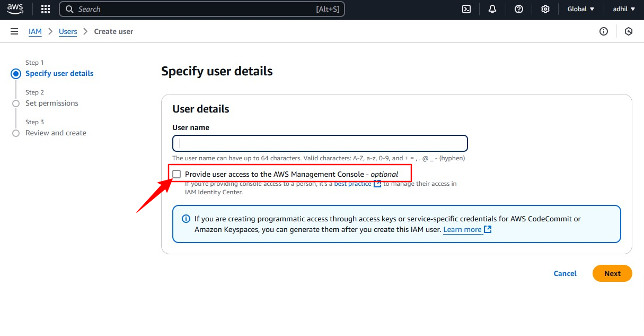The width and height of the screenshot is (644, 336).
Task: Go to IAM breadcrumb link
Action: coord(35,31)
